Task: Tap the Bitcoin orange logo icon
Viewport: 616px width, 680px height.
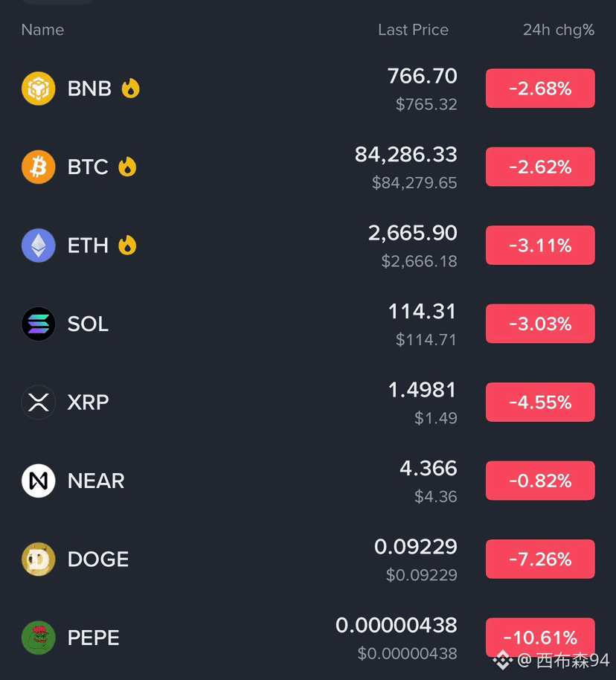Action: (x=38, y=167)
